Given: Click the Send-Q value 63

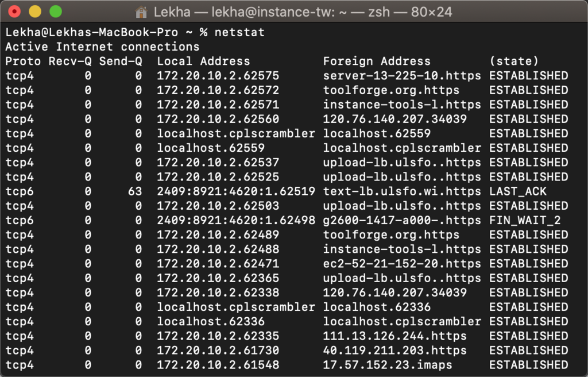Looking at the screenshot, I should 135,191.
